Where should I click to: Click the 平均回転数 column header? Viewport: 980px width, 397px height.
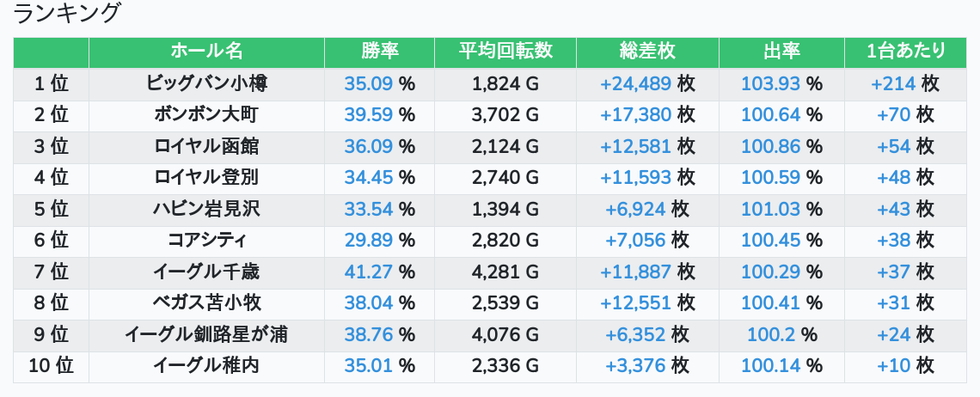505,52
